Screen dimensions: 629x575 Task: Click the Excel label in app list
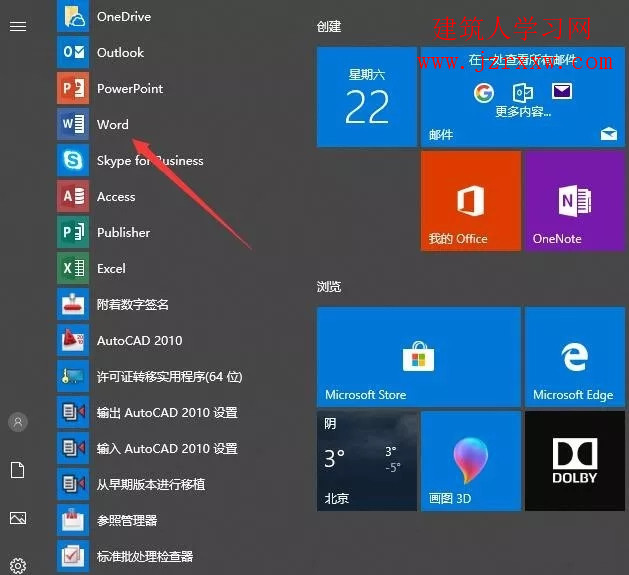click(x=111, y=268)
